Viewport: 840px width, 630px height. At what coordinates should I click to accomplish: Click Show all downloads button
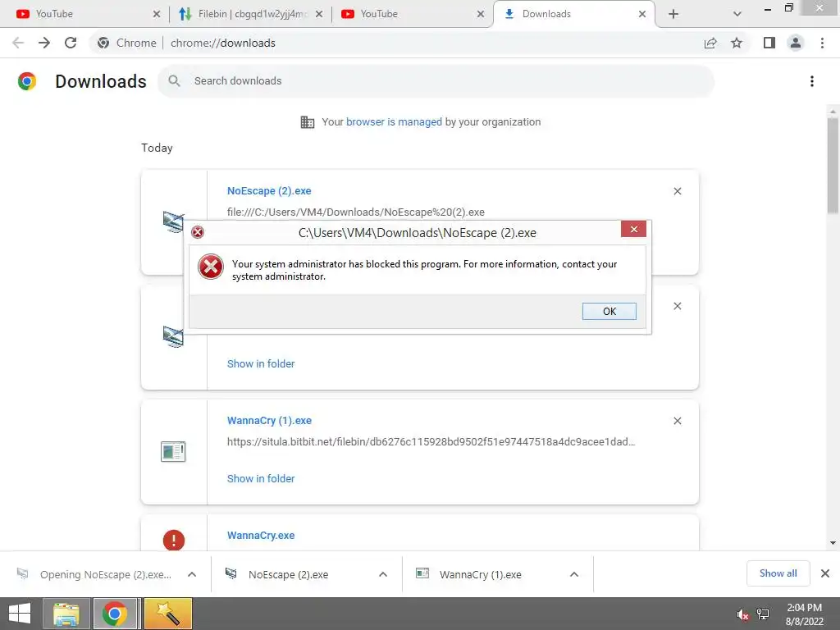coord(778,573)
